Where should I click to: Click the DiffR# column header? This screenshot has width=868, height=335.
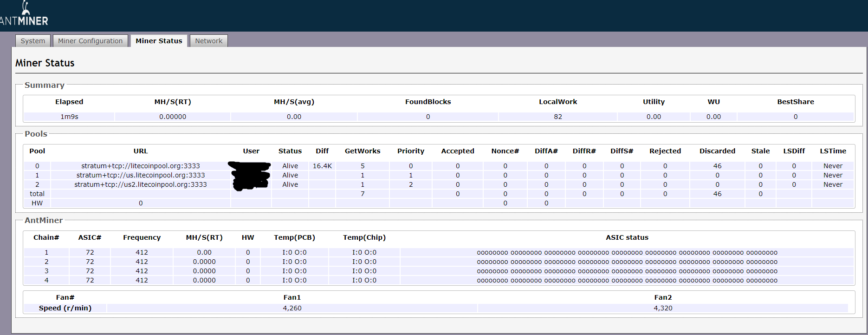[x=584, y=151]
